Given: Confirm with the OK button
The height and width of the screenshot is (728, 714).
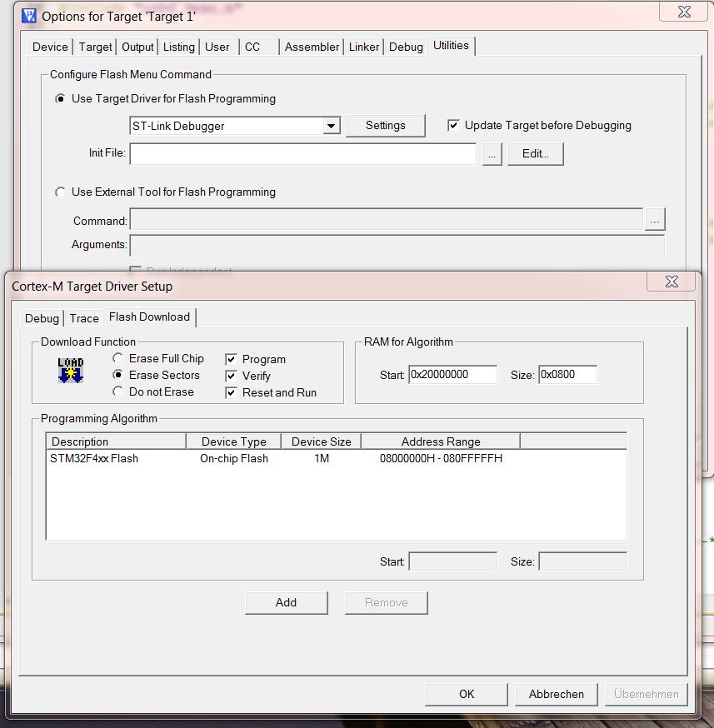Looking at the screenshot, I should pyautogui.click(x=467, y=694).
